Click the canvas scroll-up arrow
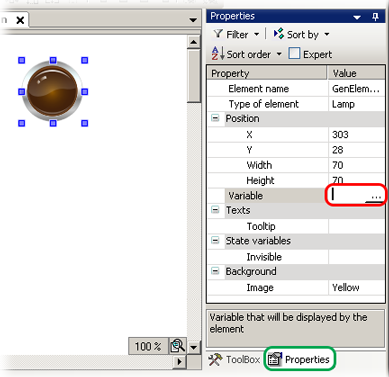This screenshot has height=377, width=389. [194, 42]
